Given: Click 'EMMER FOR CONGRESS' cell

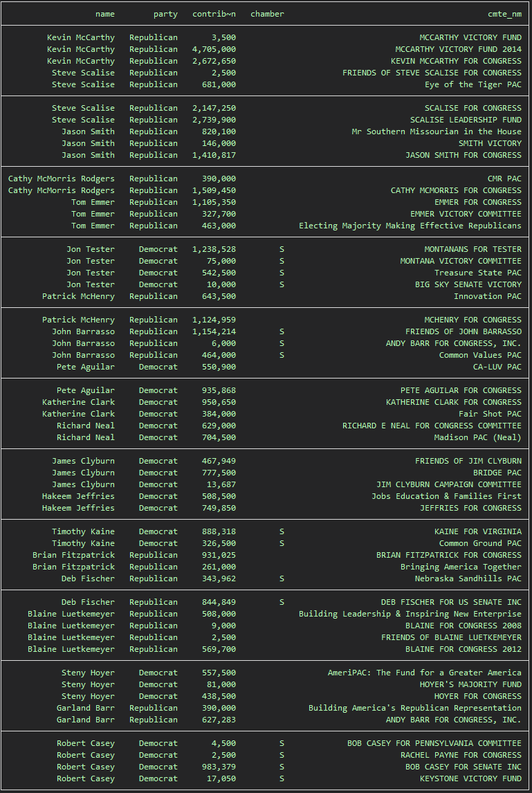Looking at the screenshot, I should 478,202.
